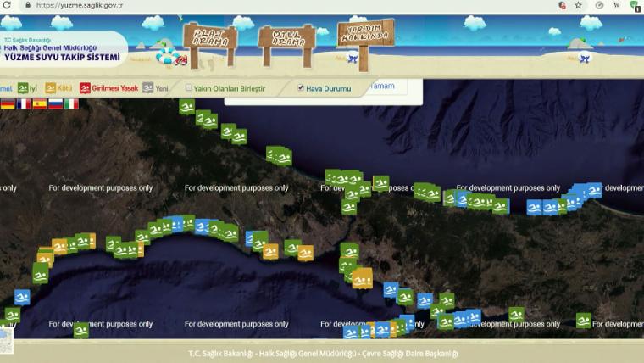The width and height of the screenshot is (644, 363).
Task: Switch language using the French flag
Action: pos(24,104)
